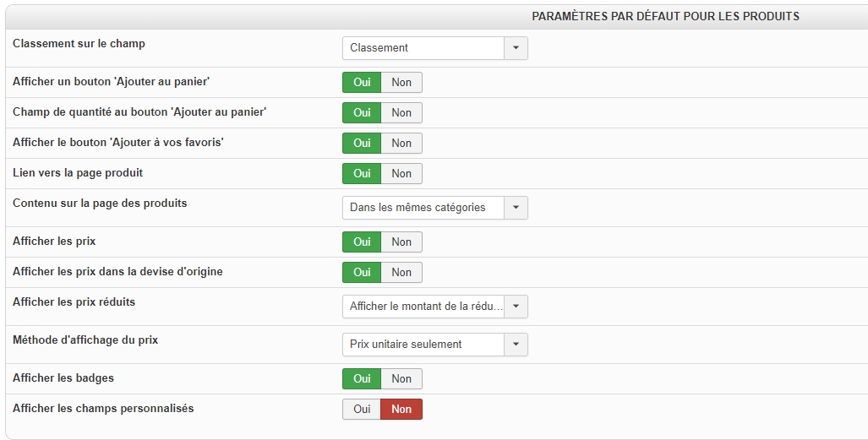The width and height of the screenshot is (868, 440).
Task: Enable 'Lien vers la page produit' with Oui
Action: (x=362, y=174)
